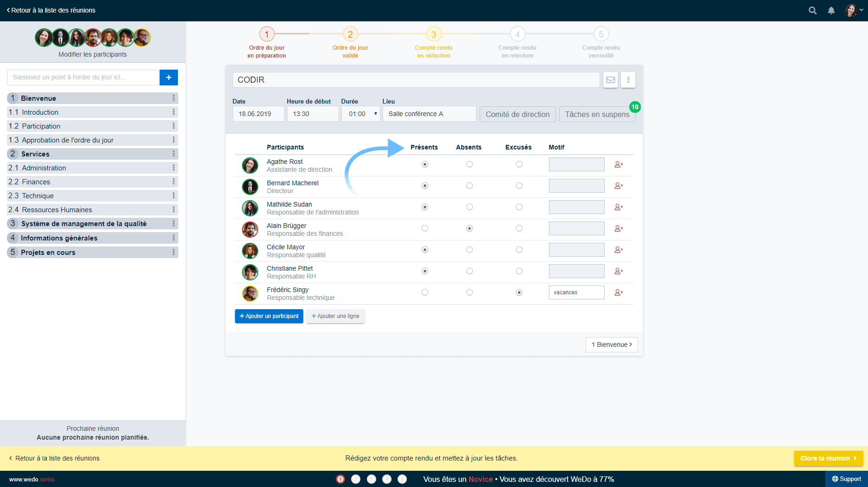Open user profile avatar dropdown
The height and width of the screenshot is (487, 868).
pyautogui.click(x=854, y=10)
